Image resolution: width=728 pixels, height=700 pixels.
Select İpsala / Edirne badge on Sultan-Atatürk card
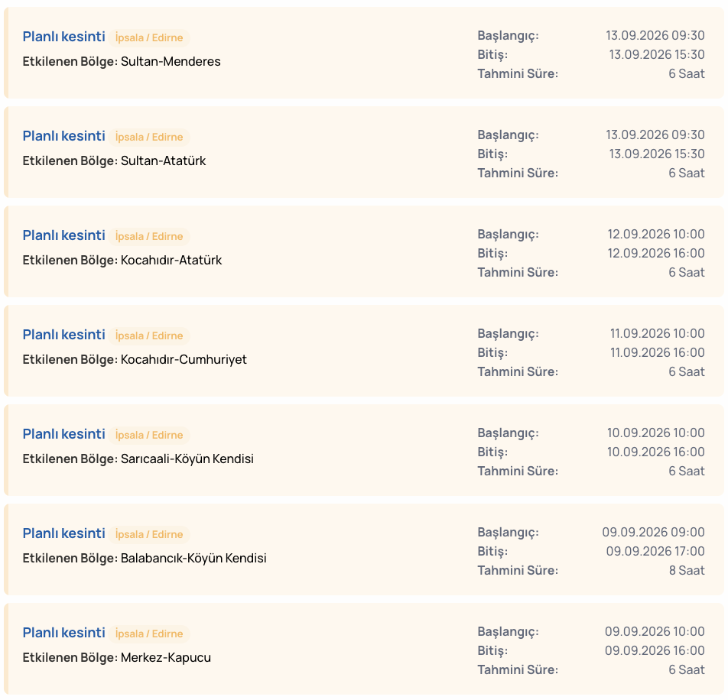(149, 137)
